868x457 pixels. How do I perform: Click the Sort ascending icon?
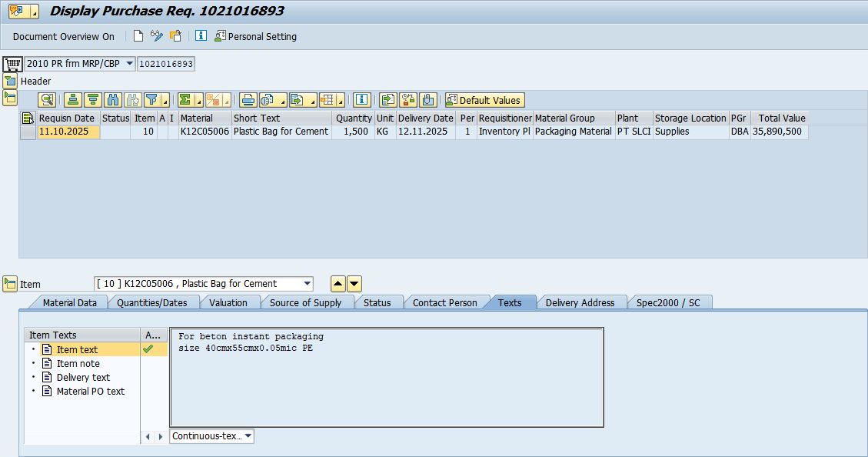73,100
